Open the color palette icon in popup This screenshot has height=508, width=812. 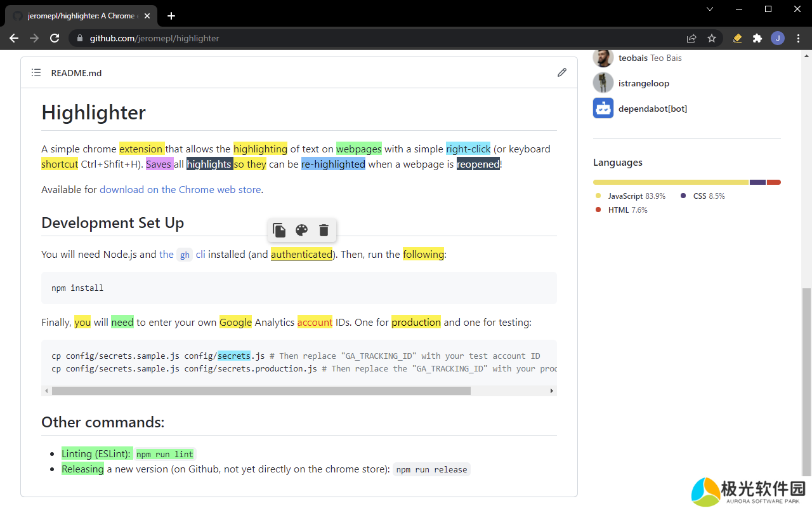point(301,230)
